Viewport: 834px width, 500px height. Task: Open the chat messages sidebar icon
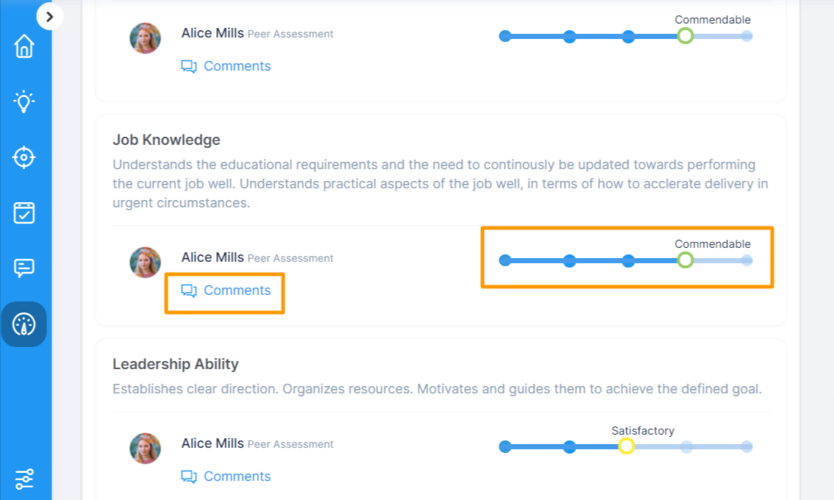(24, 268)
